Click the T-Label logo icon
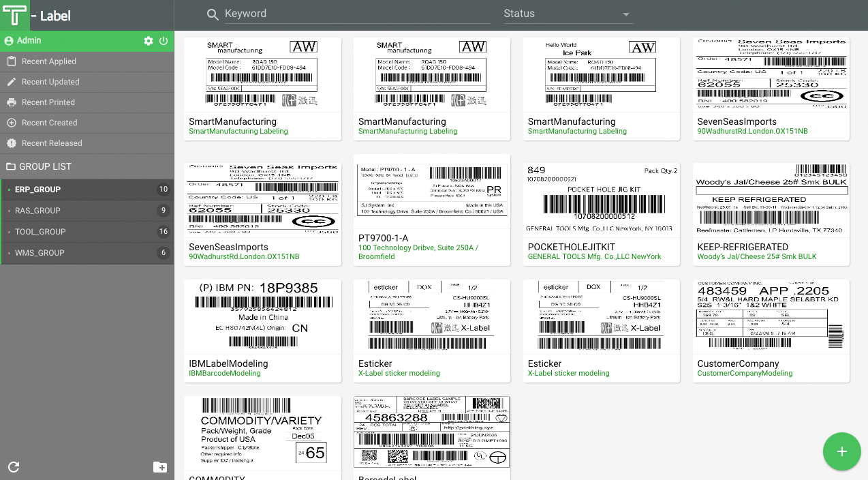This screenshot has width=868, height=480. pyautogui.click(x=14, y=15)
